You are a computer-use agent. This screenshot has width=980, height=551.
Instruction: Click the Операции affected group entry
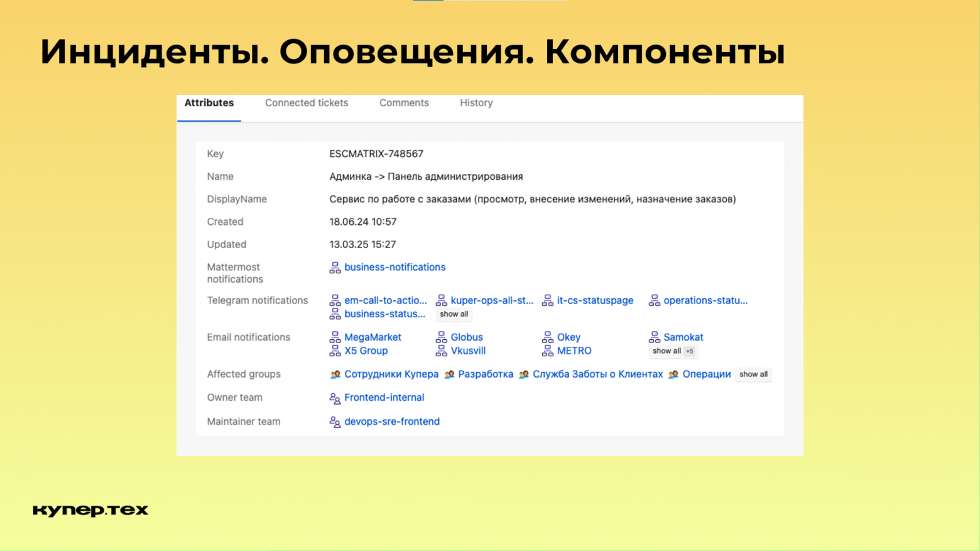pyautogui.click(x=706, y=374)
